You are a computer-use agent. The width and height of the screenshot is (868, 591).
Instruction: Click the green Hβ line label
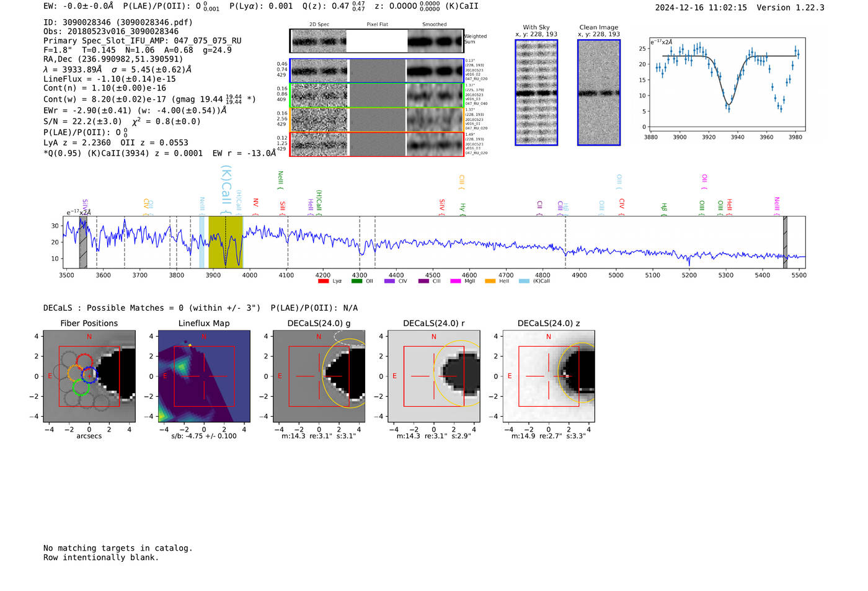pos(664,209)
